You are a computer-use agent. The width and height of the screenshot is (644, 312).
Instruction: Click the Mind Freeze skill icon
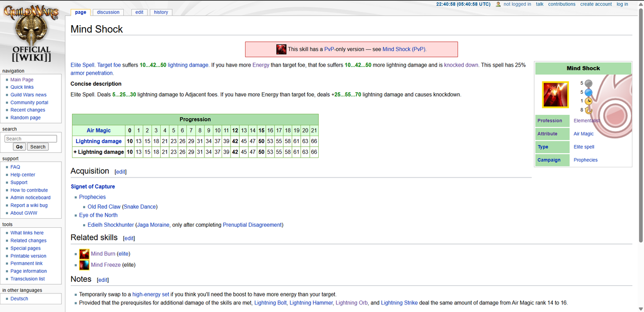click(x=84, y=265)
